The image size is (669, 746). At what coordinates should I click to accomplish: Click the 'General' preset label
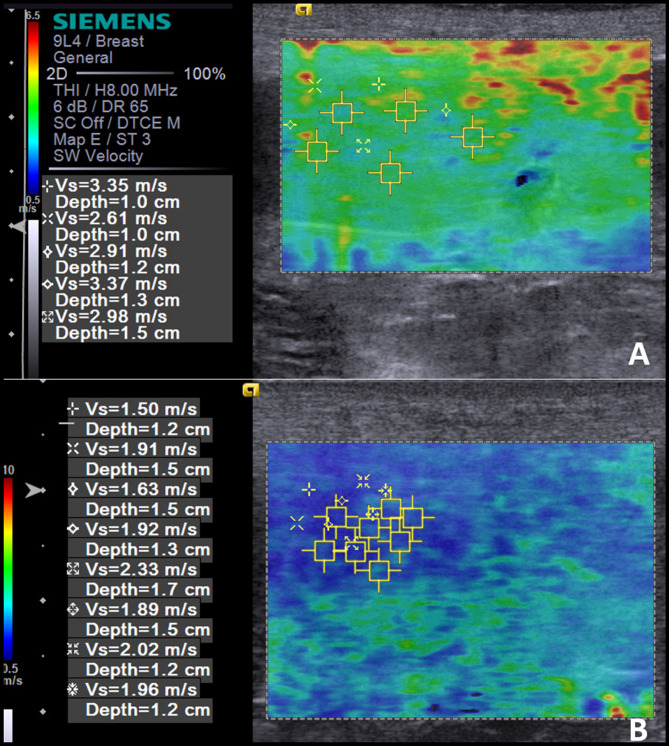(83, 58)
